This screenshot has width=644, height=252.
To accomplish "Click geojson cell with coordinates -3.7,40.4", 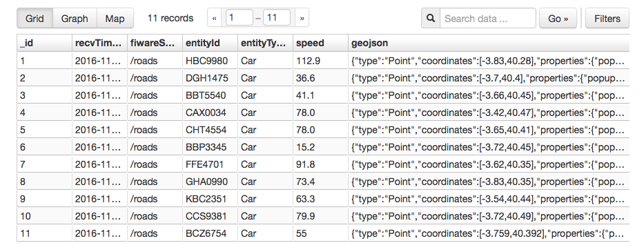I will (489, 78).
